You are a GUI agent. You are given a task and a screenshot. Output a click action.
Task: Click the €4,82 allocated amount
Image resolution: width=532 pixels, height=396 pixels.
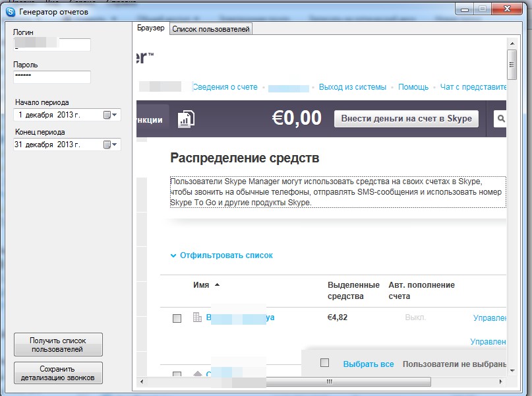(x=338, y=317)
